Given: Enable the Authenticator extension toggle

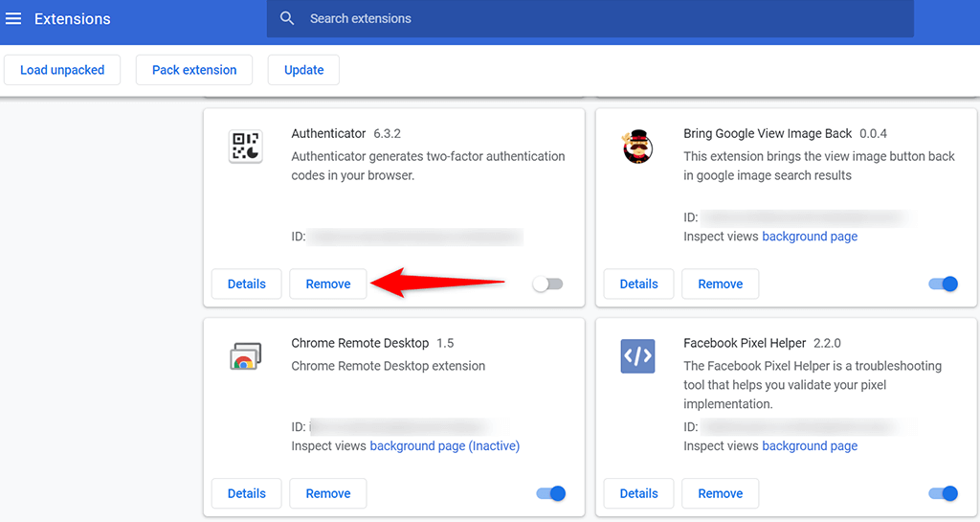Looking at the screenshot, I should 548,284.
